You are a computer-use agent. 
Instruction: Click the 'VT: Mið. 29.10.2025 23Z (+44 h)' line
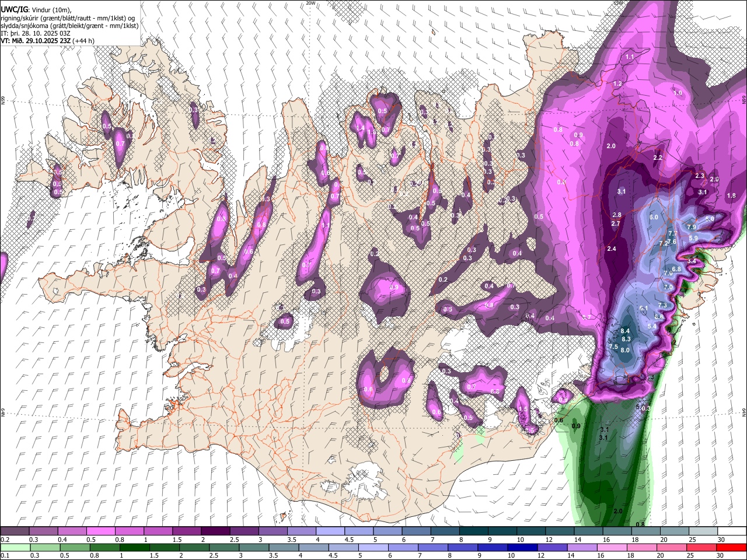tap(47, 41)
